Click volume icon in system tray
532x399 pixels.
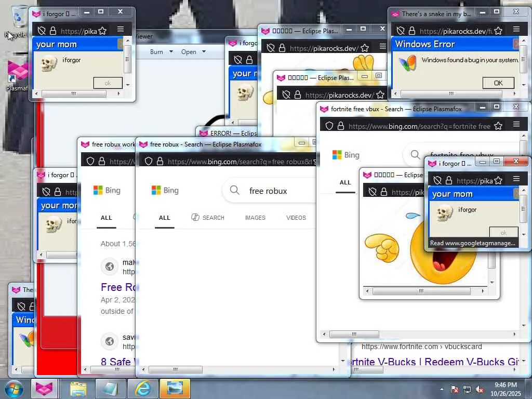pos(480,390)
